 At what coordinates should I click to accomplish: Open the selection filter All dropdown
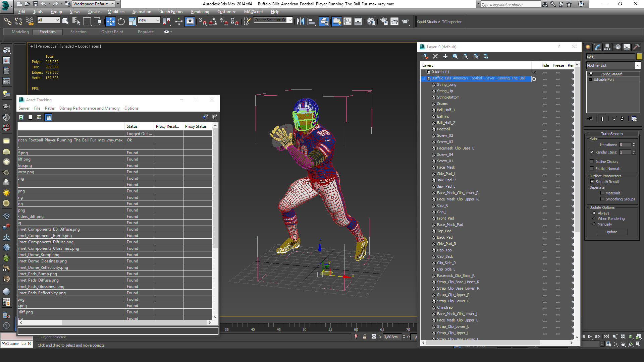click(x=49, y=20)
